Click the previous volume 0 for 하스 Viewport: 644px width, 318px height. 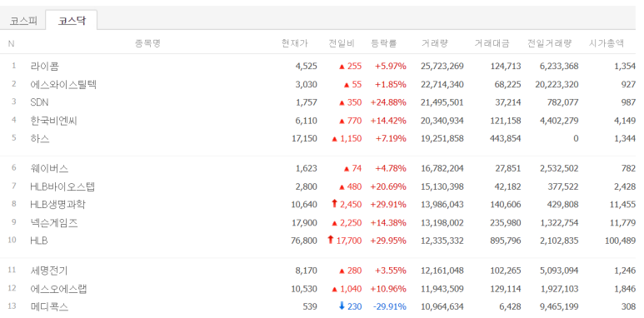pos(576,138)
